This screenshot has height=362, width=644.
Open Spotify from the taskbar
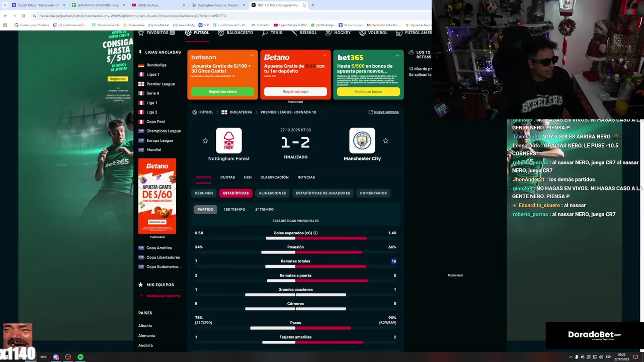tap(80, 357)
